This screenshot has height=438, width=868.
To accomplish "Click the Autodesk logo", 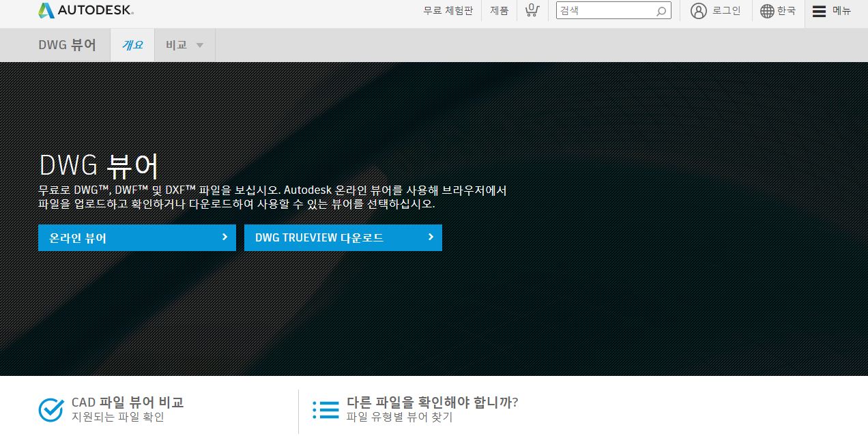I will 86,10.
